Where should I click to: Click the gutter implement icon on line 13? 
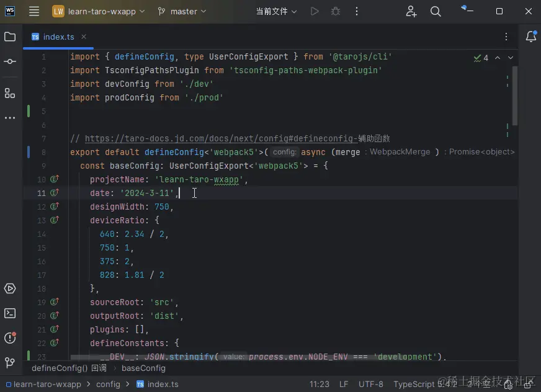pos(55,220)
